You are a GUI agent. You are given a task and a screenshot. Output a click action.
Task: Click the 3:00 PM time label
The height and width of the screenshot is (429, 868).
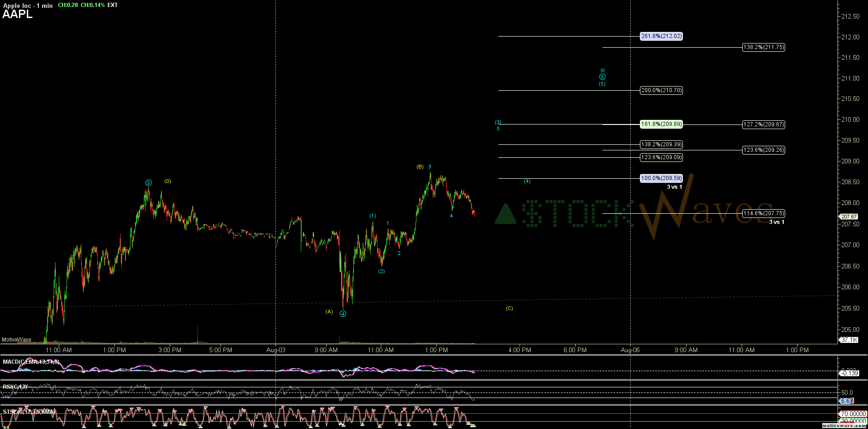tap(170, 350)
